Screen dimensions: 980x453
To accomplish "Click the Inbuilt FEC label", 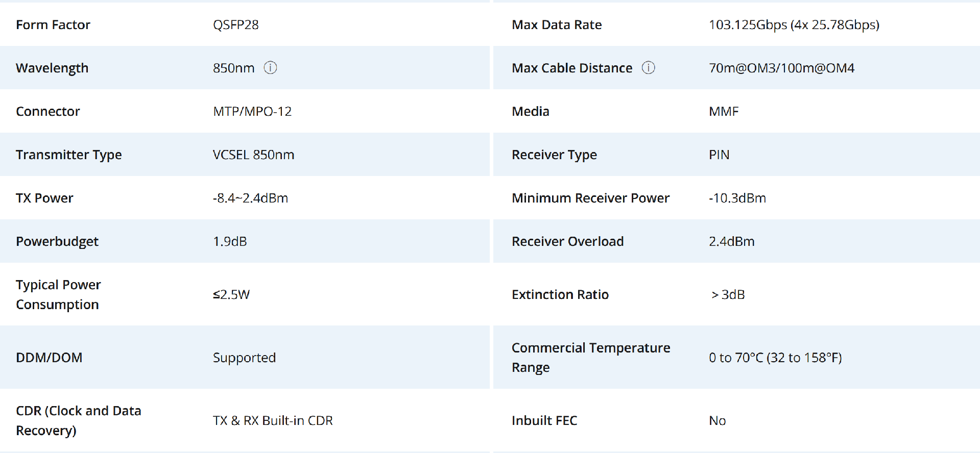I will [x=544, y=420].
